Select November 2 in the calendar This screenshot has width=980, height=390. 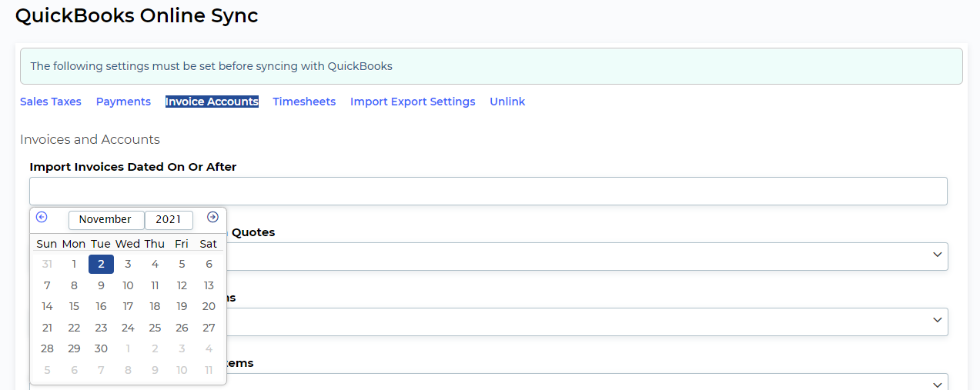(101, 264)
